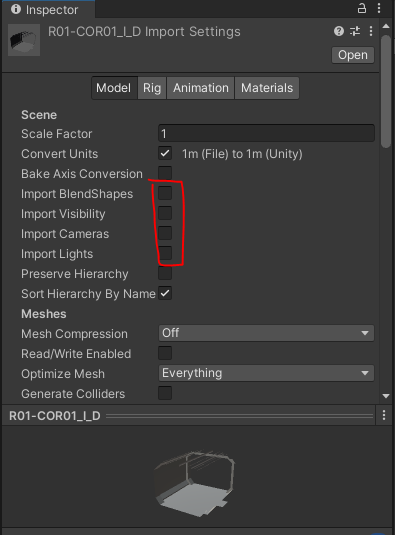Open the Inspector tab kebab menu
This screenshot has height=535, width=395.
click(x=379, y=8)
